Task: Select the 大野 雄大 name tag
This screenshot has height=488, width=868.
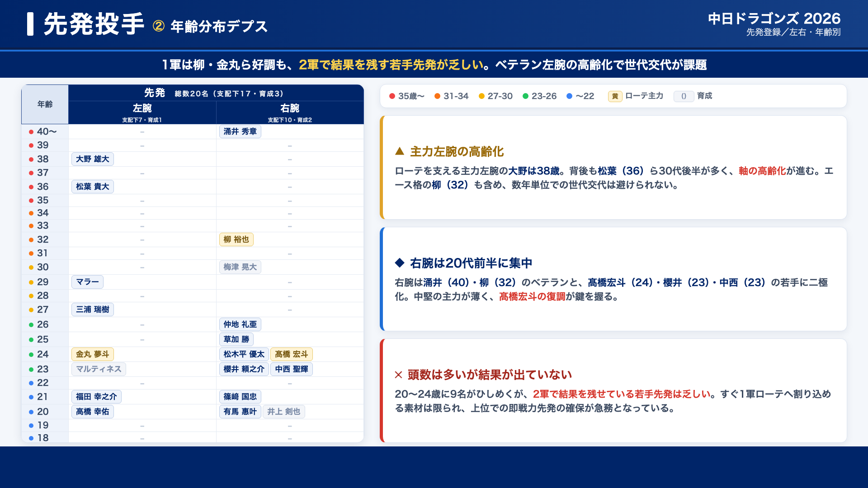Action: pyautogui.click(x=93, y=159)
